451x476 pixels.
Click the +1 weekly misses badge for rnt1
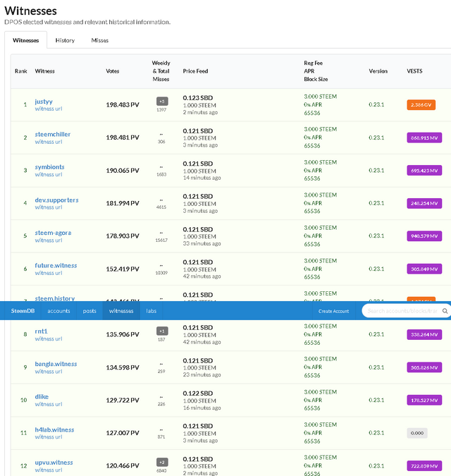tap(162, 331)
